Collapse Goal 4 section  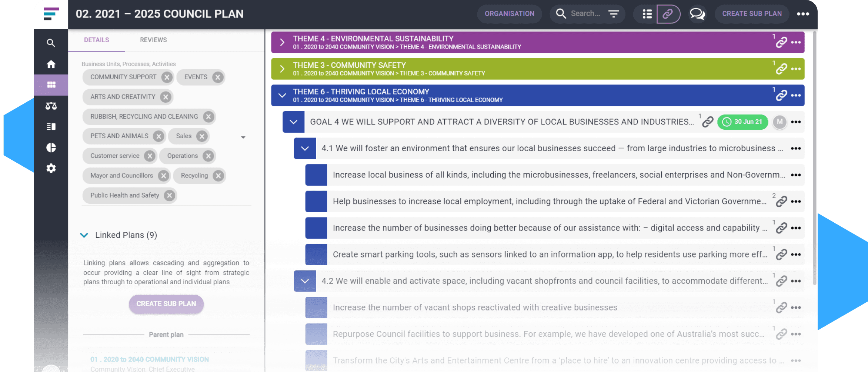point(294,122)
